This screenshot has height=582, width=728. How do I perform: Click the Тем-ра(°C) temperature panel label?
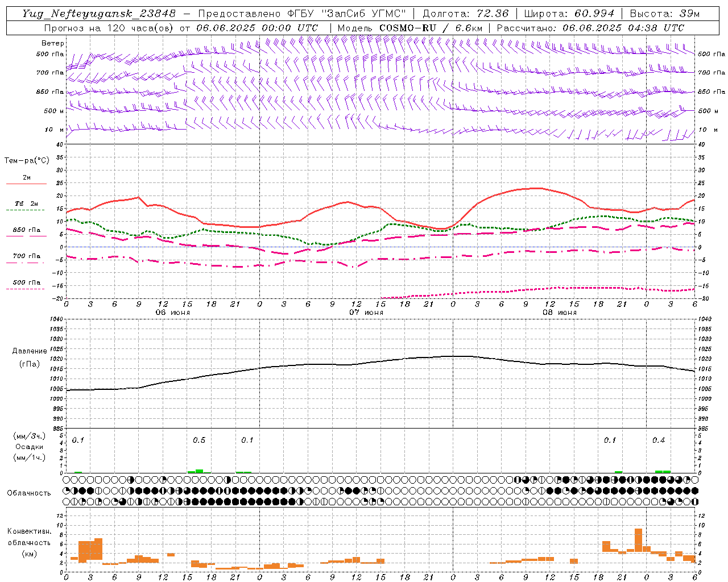27,161
